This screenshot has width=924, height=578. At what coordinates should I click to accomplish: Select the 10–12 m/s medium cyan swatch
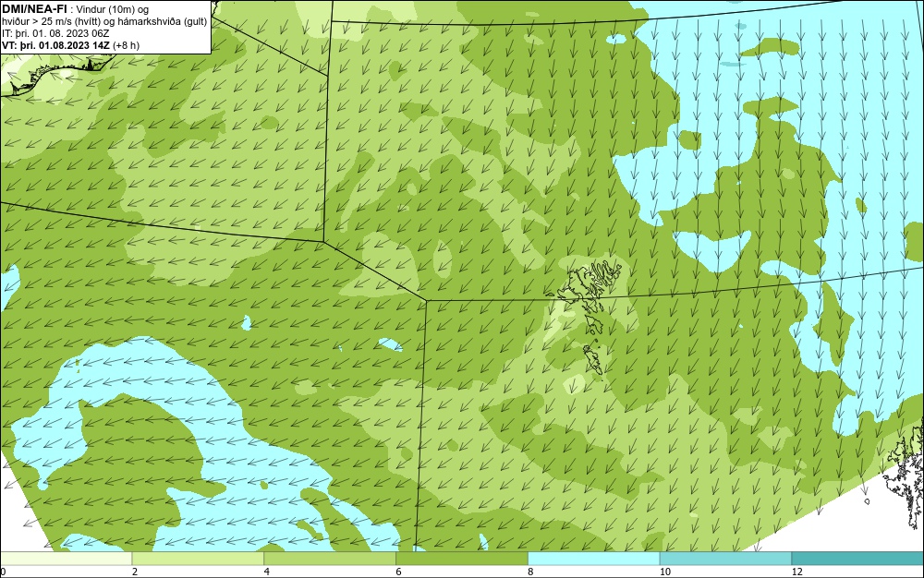(726, 559)
